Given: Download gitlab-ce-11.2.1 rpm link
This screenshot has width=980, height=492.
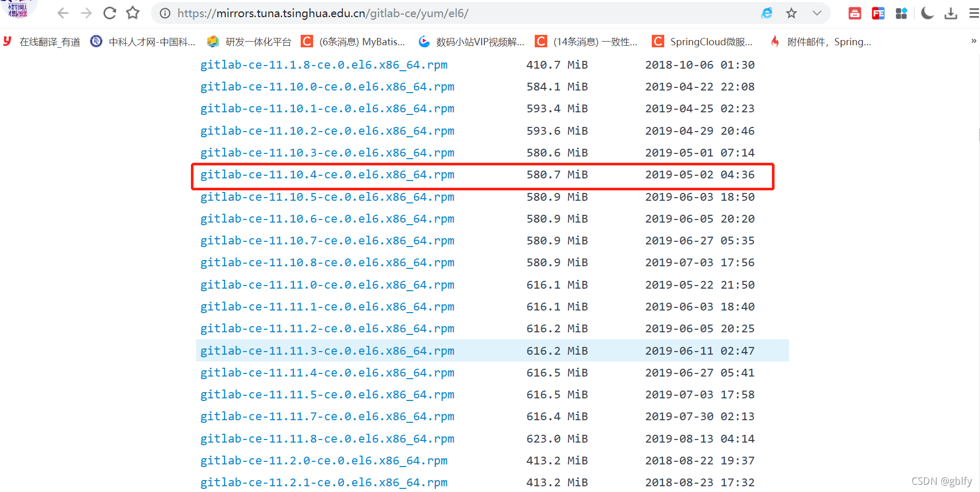Looking at the screenshot, I should (324, 483).
